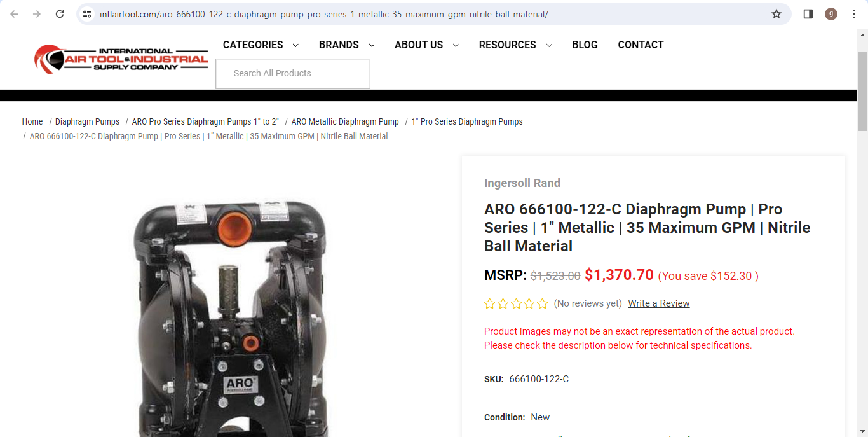Open the BRANDS menu
The width and height of the screenshot is (868, 437).
[x=339, y=45]
